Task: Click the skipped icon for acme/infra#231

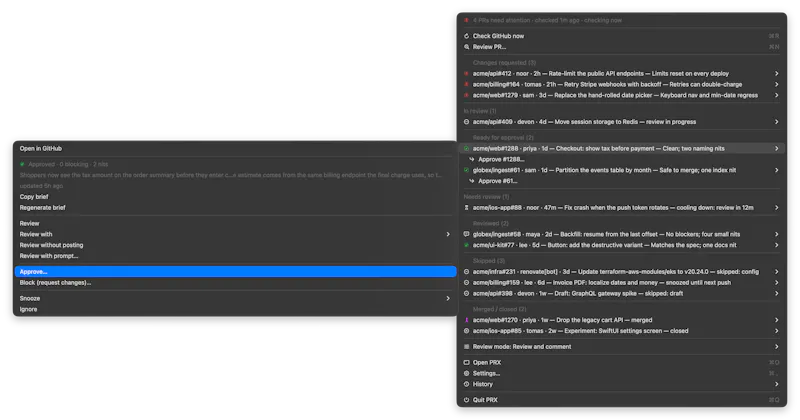Action: (466, 272)
